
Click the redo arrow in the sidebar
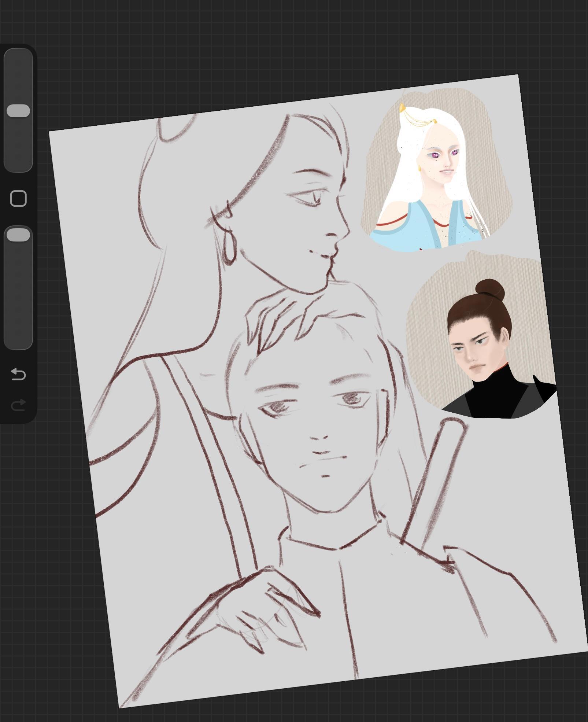pyautogui.click(x=18, y=405)
